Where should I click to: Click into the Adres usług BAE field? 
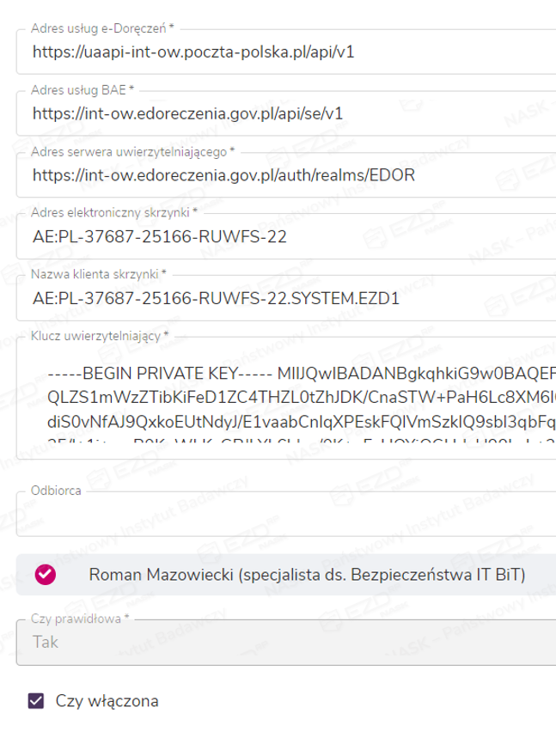click(x=284, y=113)
